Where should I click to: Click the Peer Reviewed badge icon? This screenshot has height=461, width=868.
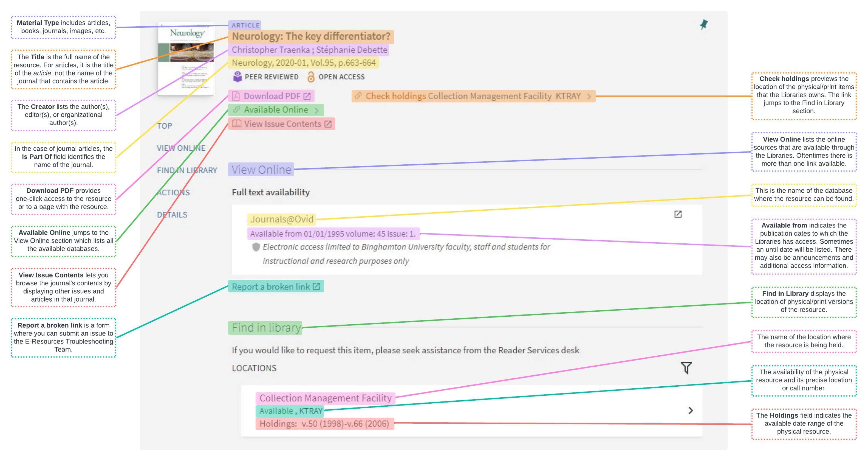coord(237,77)
